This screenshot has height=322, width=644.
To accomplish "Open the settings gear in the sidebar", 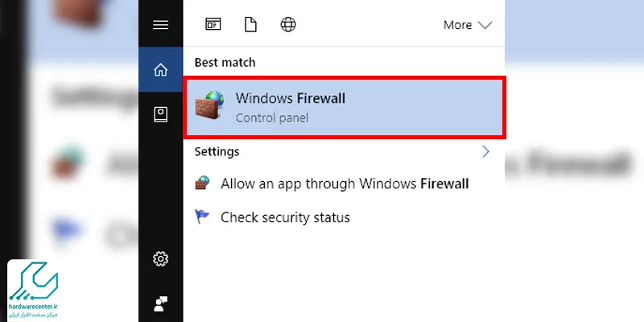I will [161, 258].
